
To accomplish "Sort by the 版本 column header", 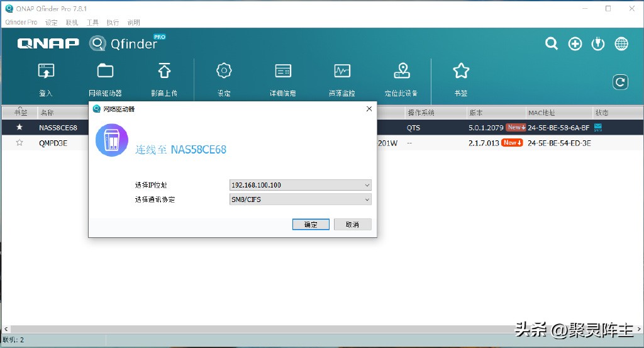I will click(476, 113).
